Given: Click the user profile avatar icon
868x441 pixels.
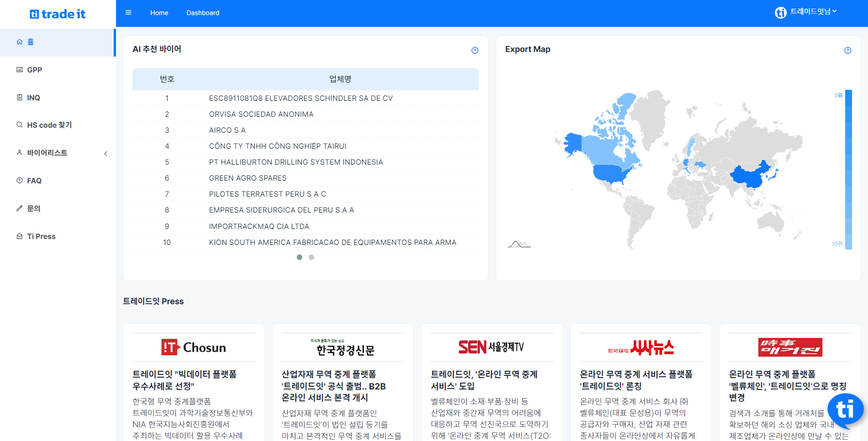Looking at the screenshot, I should click(x=780, y=13).
